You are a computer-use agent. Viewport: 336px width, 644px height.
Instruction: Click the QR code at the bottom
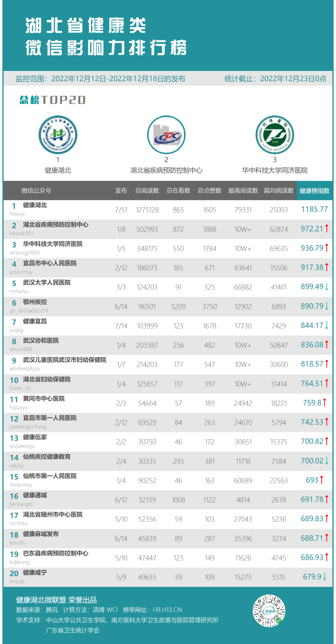point(269,611)
